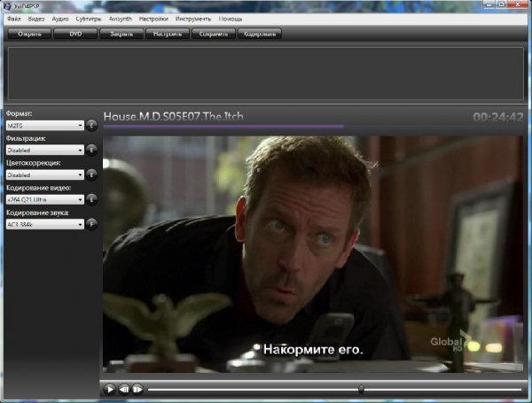Edit color correction preset with E button
Image resolution: width=532 pixels, height=403 pixels.
pyautogui.click(x=91, y=174)
